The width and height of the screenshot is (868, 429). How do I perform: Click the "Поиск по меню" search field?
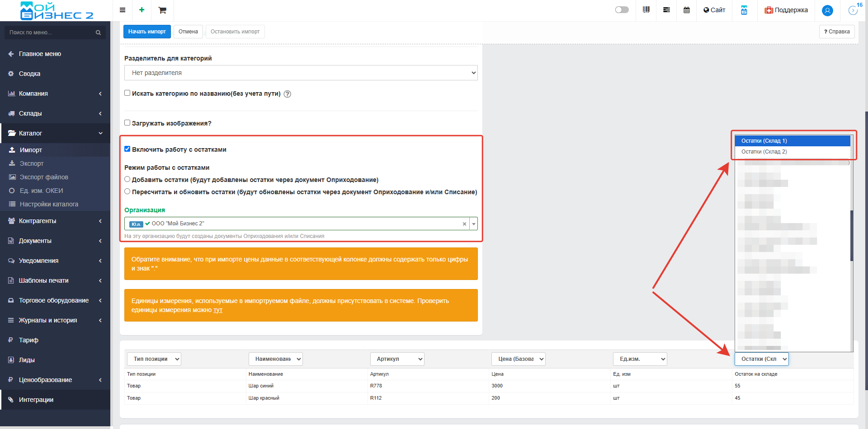click(50, 33)
